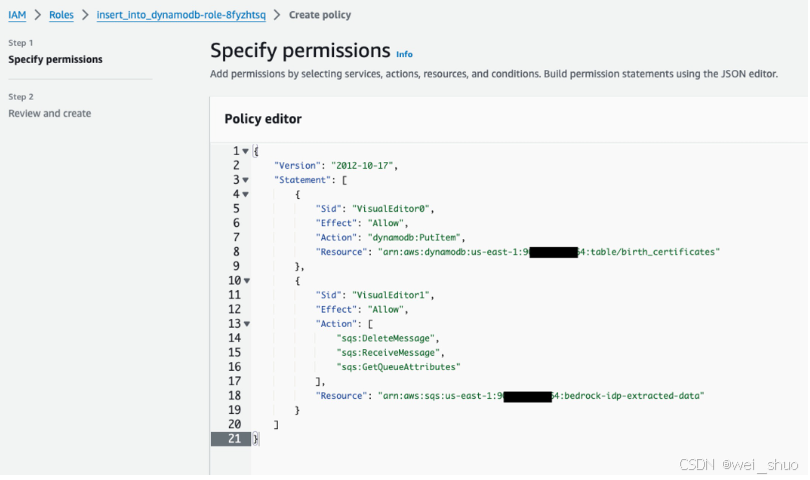This screenshot has width=810, height=480.
Task: Click the "VisualEditor0" Sid value
Action: click(x=391, y=209)
